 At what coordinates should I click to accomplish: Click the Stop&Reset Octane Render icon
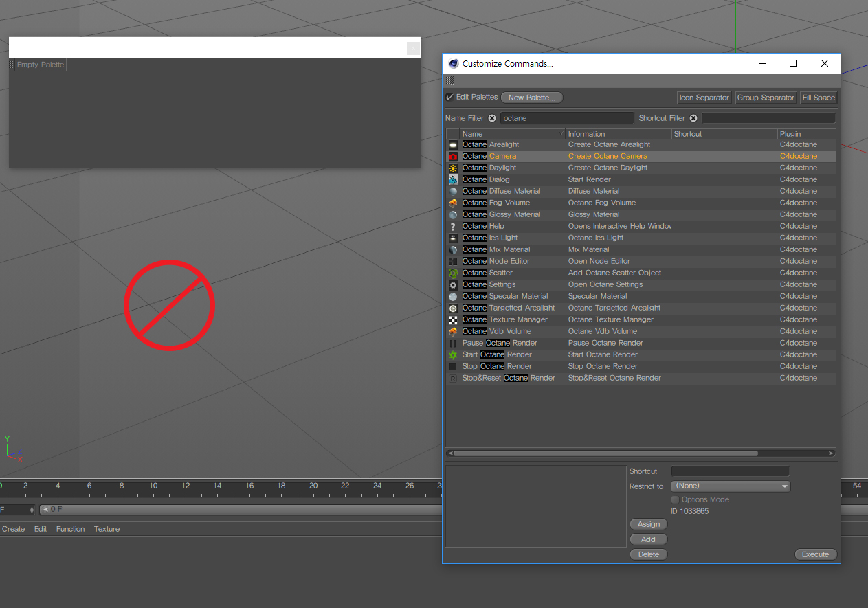point(453,379)
